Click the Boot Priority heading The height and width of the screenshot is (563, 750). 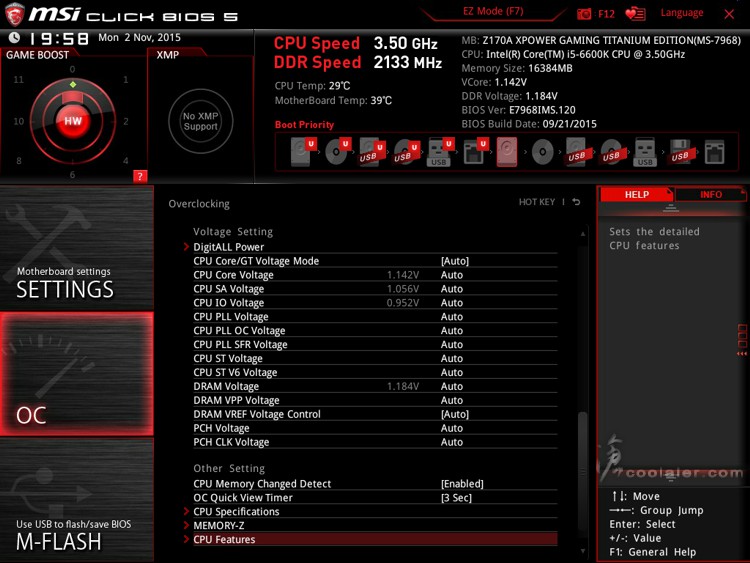click(304, 125)
